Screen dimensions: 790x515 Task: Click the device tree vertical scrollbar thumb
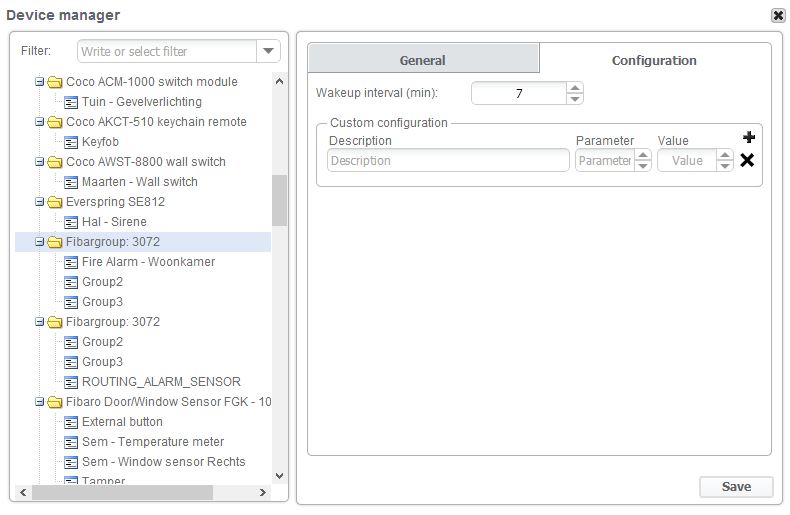[x=279, y=200]
